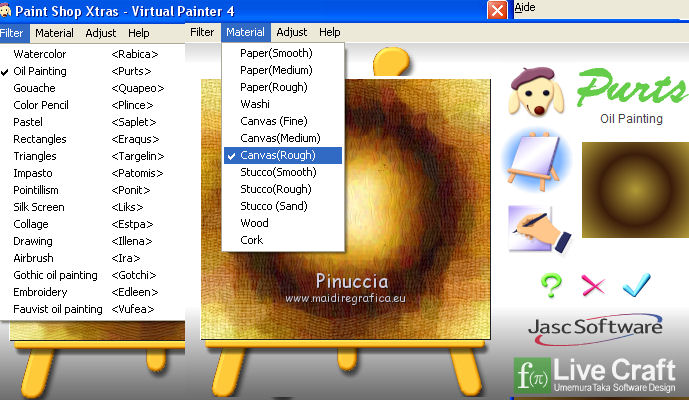The width and height of the screenshot is (689, 400).
Task: Click the green question mark help icon
Action: pyautogui.click(x=551, y=285)
